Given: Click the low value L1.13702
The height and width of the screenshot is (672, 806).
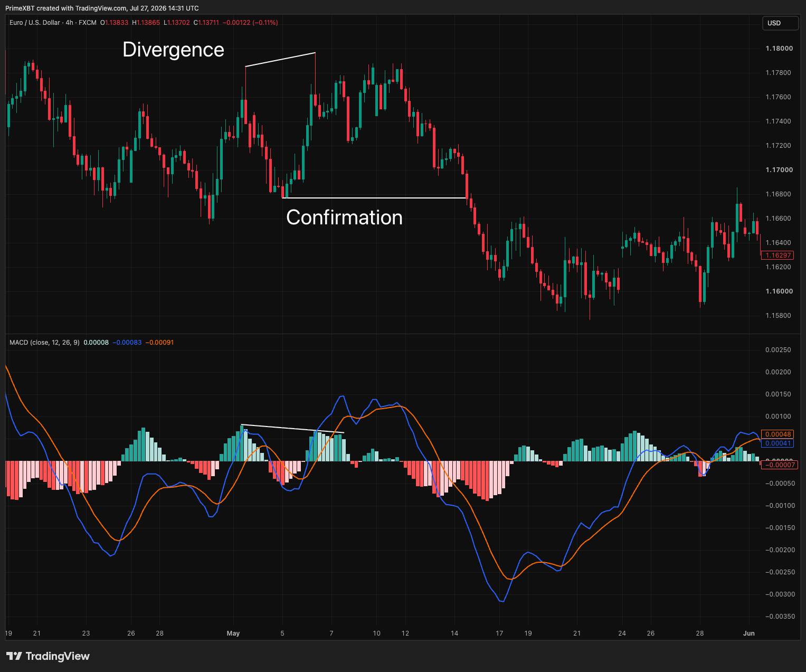Looking at the screenshot, I should (176, 23).
